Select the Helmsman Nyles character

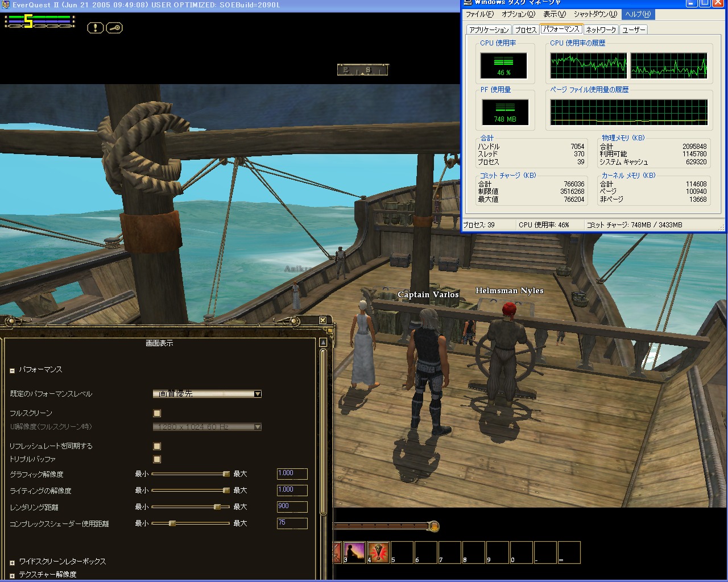point(505,355)
